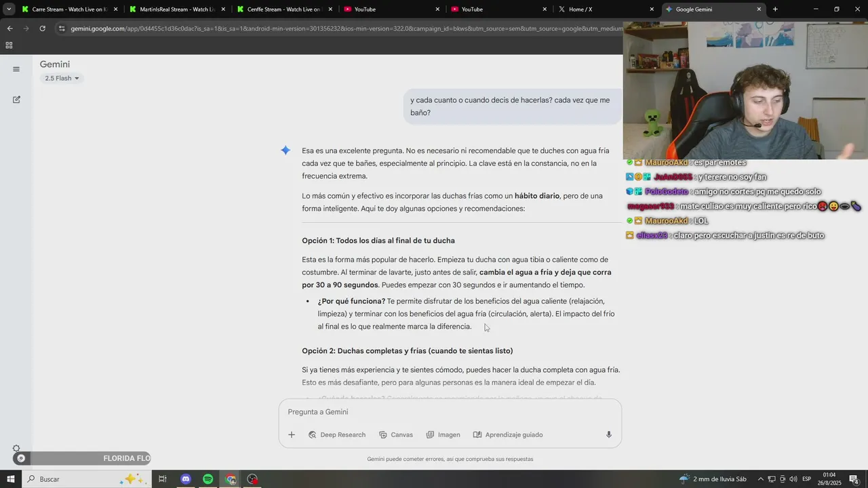Image resolution: width=868 pixels, height=488 pixels.
Task: Click chat message from PoloGodeto
Action: tap(724, 192)
